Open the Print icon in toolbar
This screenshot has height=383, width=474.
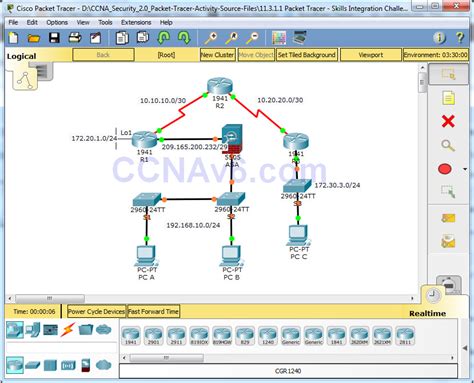click(x=75, y=38)
